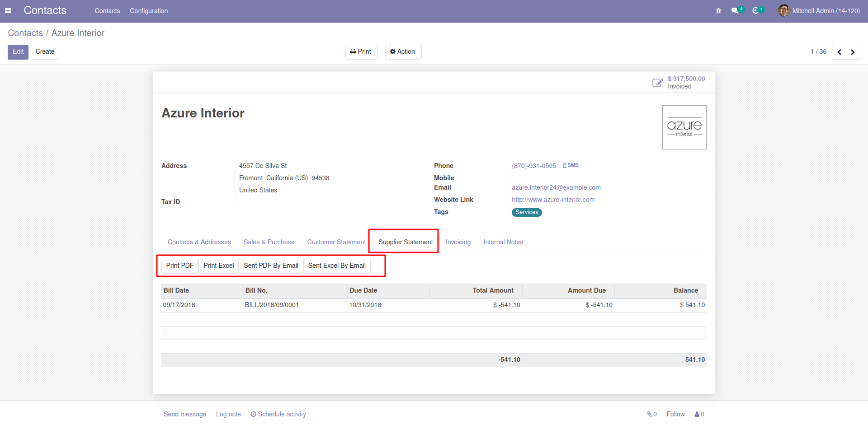The height and width of the screenshot is (434, 868).
Task: Click the Invoiced stat edit icon
Action: point(657,83)
